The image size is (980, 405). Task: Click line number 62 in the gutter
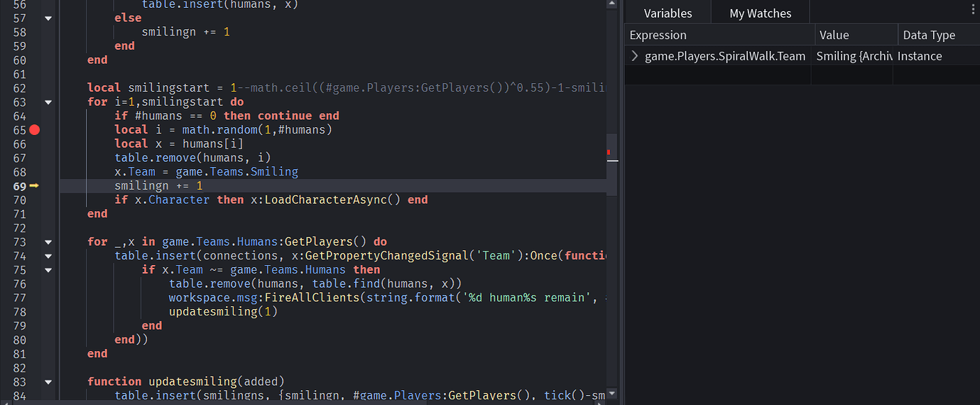pyautogui.click(x=19, y=88)
